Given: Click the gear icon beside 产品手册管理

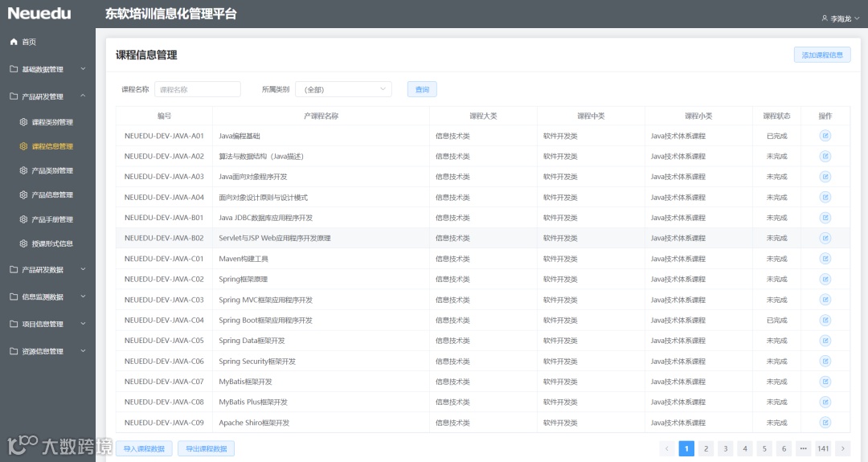Looking at the screenshot, I should (23, 219).
